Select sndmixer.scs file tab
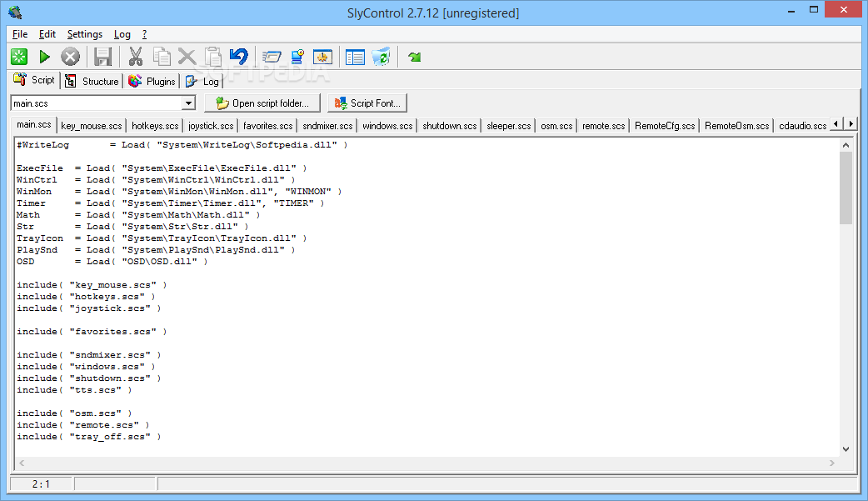Screen dimensions: 868x501 point(327,126)
